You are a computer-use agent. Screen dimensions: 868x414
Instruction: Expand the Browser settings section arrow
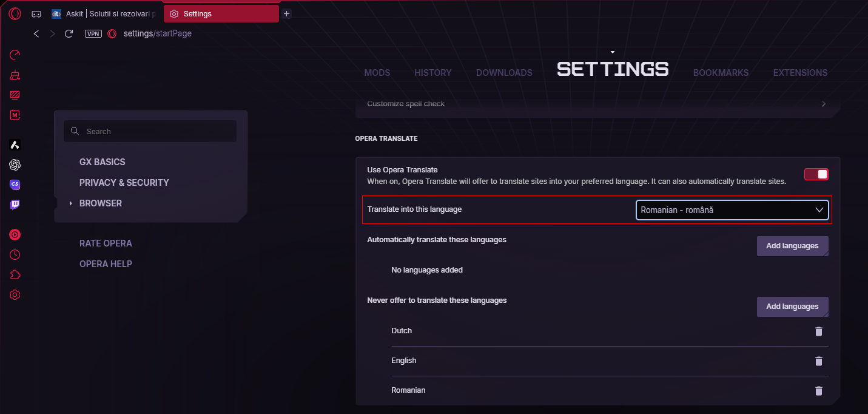71,203
